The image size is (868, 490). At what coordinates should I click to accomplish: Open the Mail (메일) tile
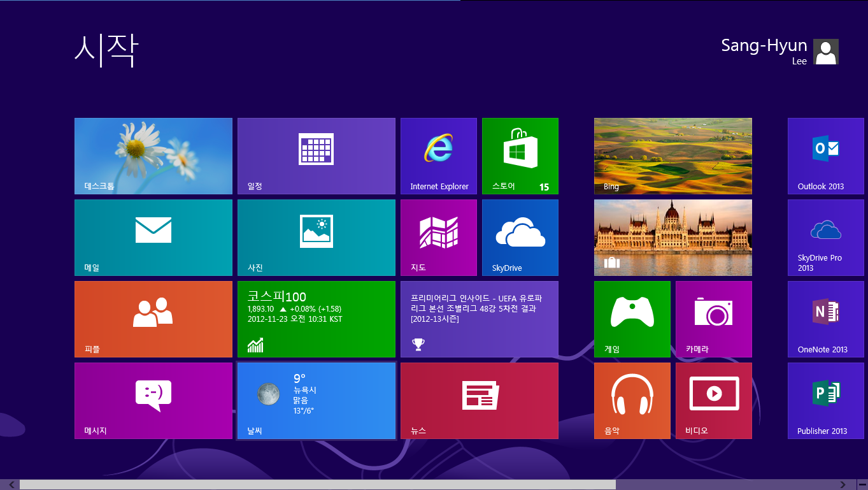pyautogui.click(x=153, y=238)
